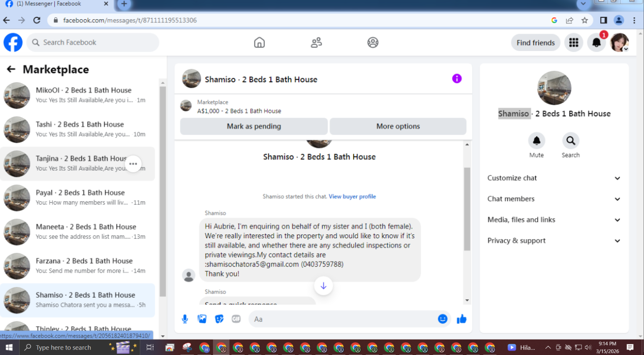Open Facebook home via logo

click(13, 42)
